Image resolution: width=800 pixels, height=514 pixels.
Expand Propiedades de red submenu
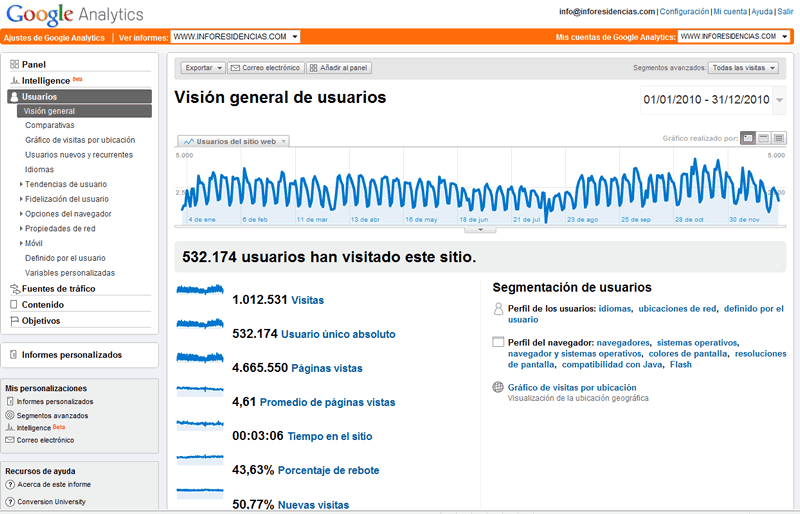(21, 229)
